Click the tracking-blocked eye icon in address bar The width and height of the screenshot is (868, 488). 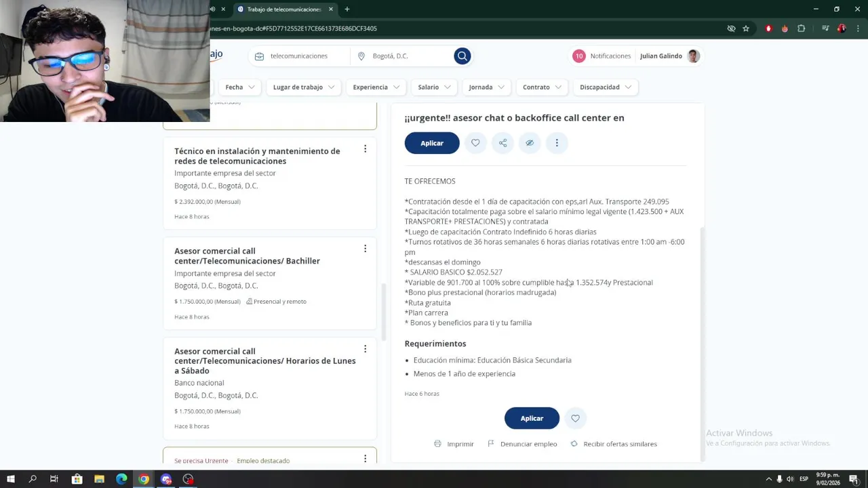point(731,28)
